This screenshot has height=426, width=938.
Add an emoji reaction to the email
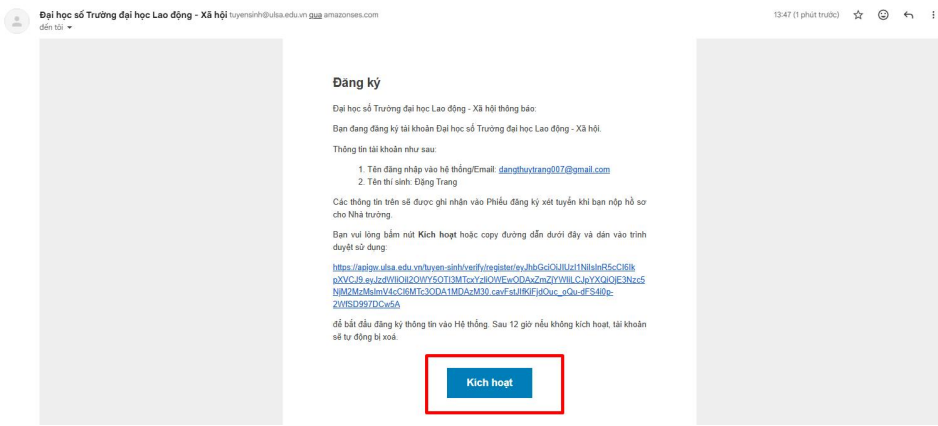(883, 16)
